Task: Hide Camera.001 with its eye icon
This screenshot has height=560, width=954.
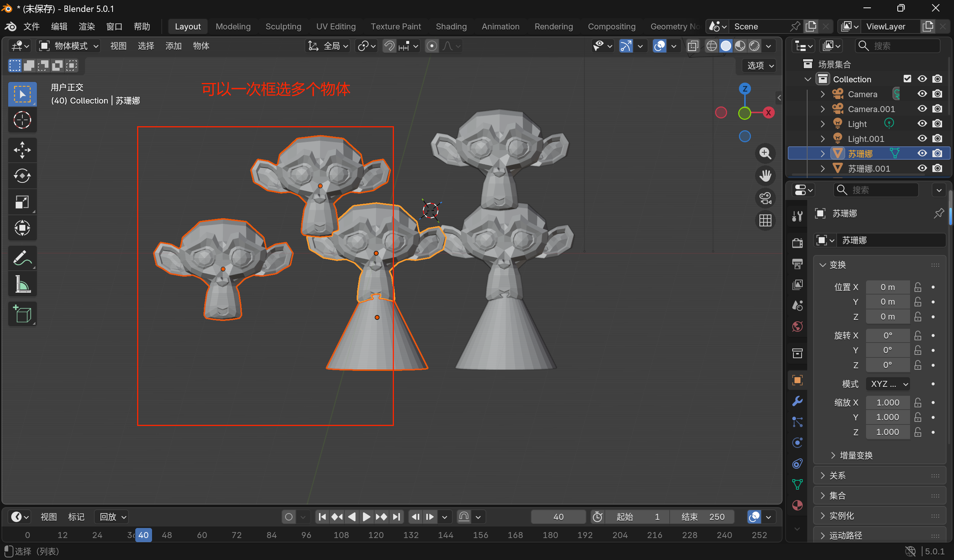Action: click(922, 109)
